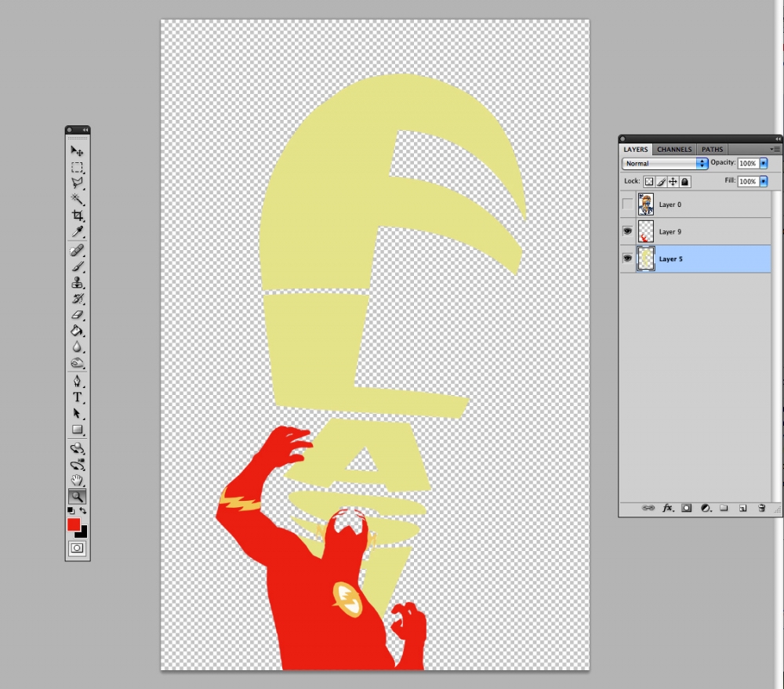784x689 pixels.
Task: Select the Layer 9 row
Action: click(x=695, y=231)
